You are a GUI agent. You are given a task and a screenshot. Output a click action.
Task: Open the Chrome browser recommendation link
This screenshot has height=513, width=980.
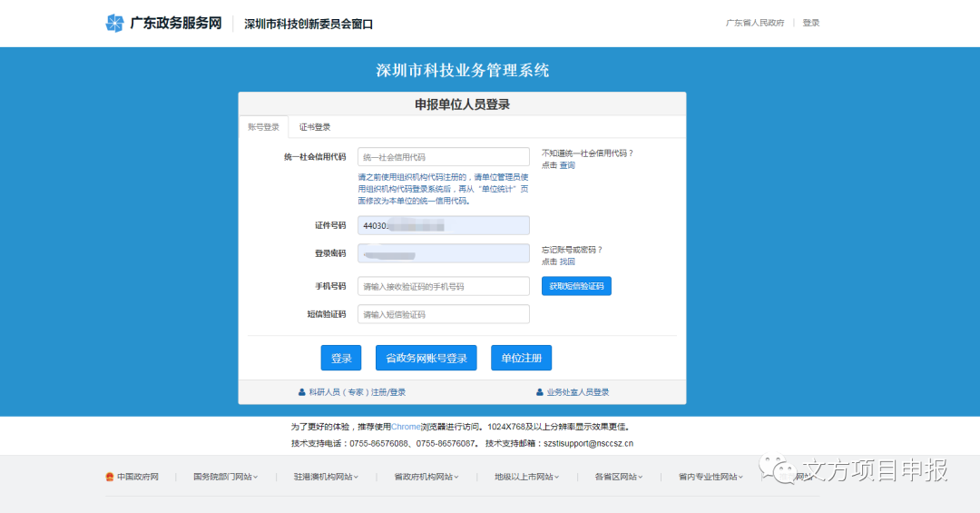point(406,427)
